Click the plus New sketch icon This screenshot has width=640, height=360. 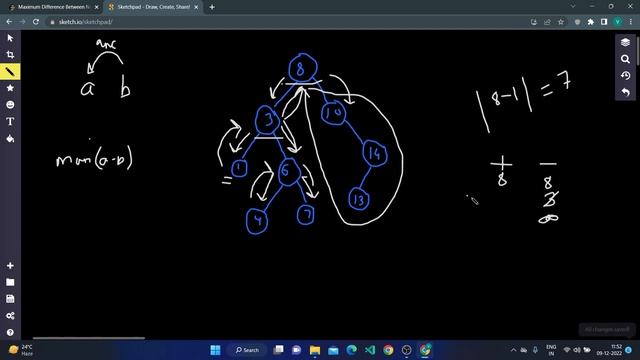[x=10, y=266]
